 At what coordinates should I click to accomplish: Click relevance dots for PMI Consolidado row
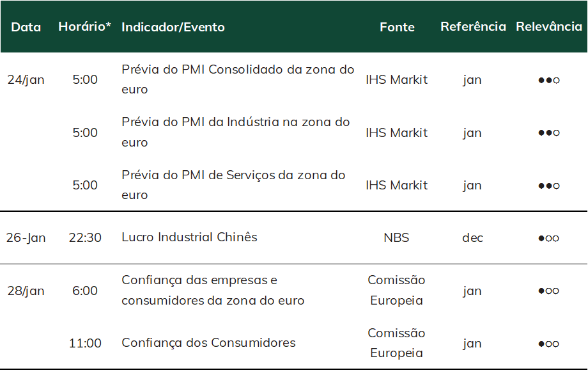pos(549,80)
